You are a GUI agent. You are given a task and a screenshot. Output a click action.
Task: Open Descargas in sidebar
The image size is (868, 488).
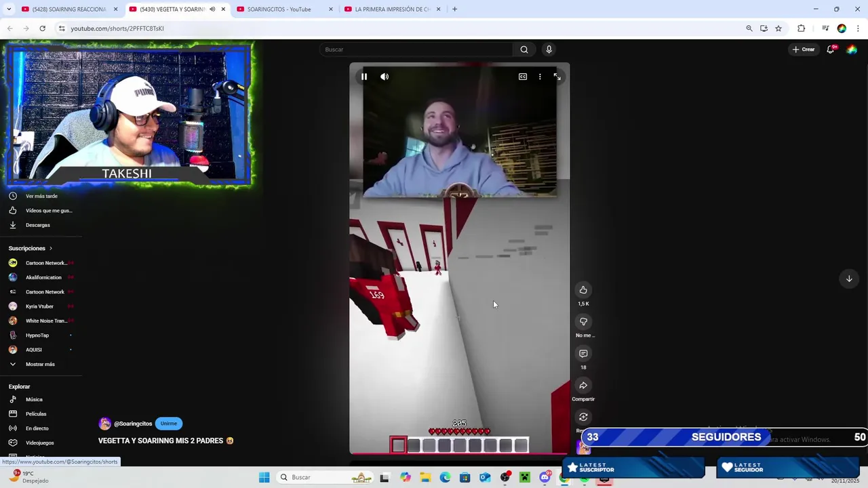point(37,225)
